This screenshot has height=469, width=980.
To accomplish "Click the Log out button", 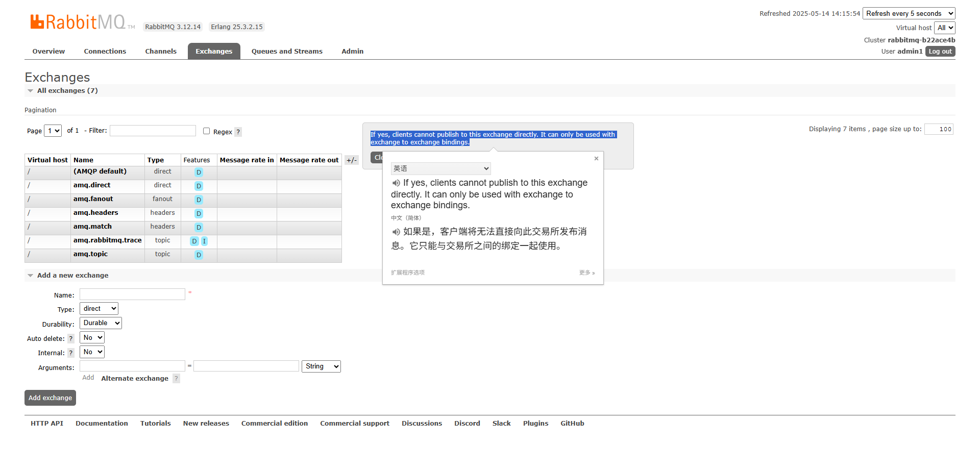I will 940,52.
